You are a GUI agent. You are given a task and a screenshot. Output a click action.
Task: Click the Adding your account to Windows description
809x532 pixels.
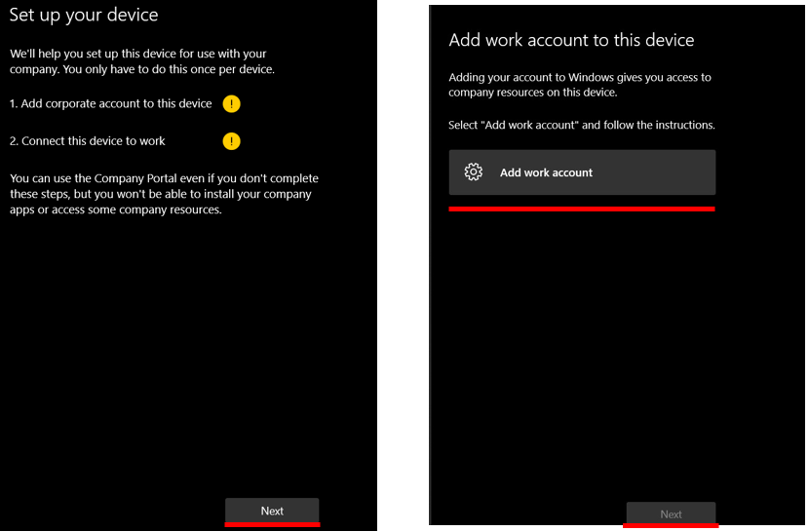click(x=579, y=85)
